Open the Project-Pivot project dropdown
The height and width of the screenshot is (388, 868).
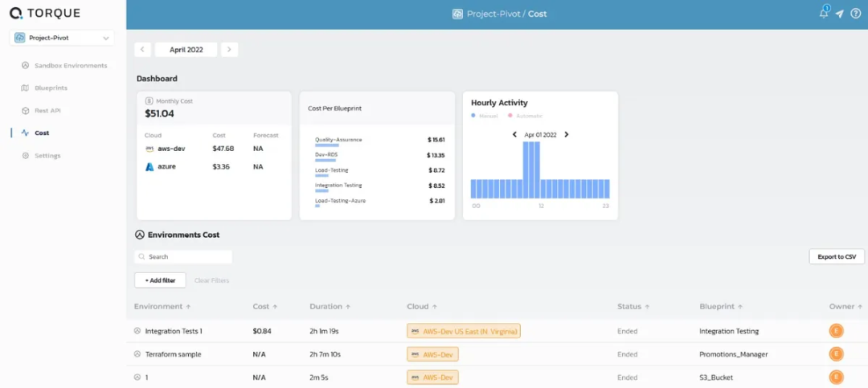click(62, 38)
